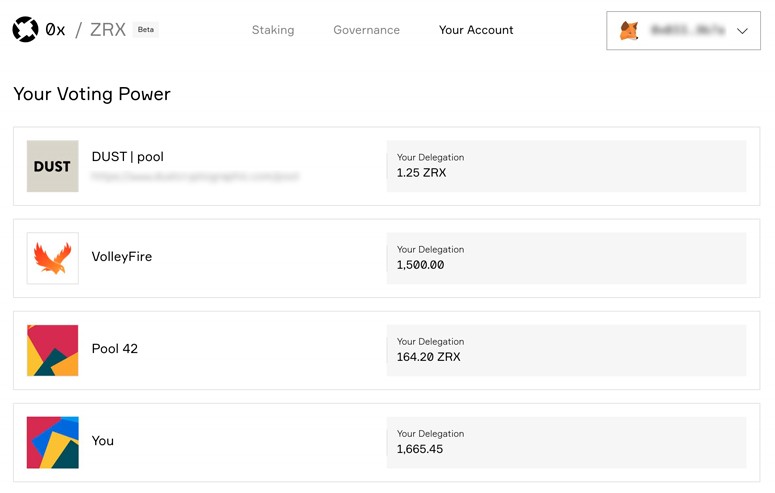Click the Beta badge next to ZRX

(x=145, y=30)
